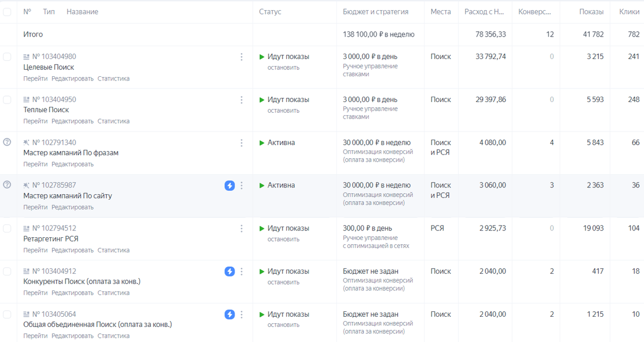The image size is (644, 342).
Task: Open Мастер кампаний По фразам campaign
Action: (71, 153)
